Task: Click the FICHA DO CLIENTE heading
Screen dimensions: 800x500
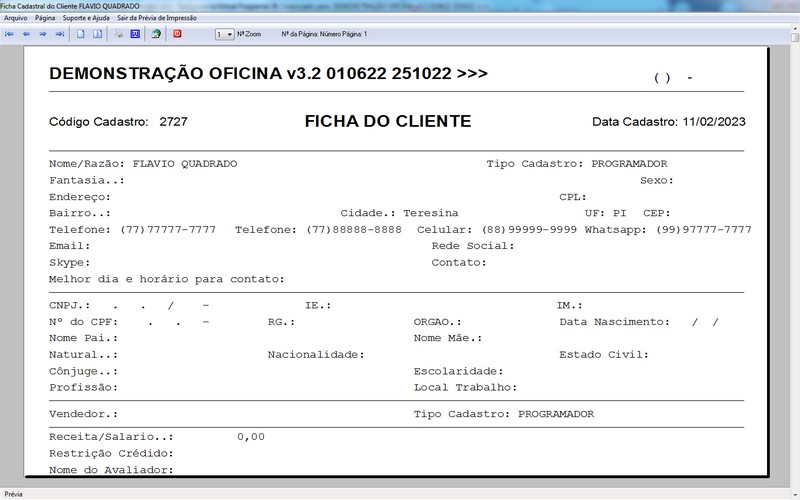Action: click(x=388, y=121)
